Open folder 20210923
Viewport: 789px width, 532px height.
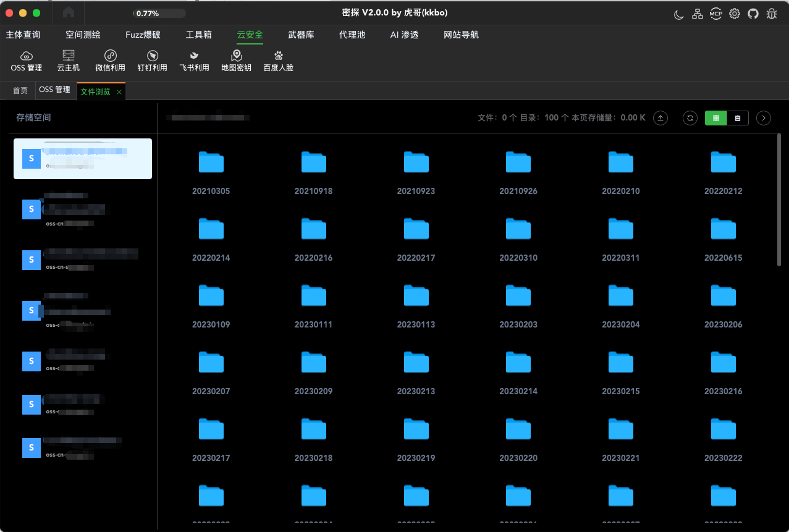coord(416,172)
